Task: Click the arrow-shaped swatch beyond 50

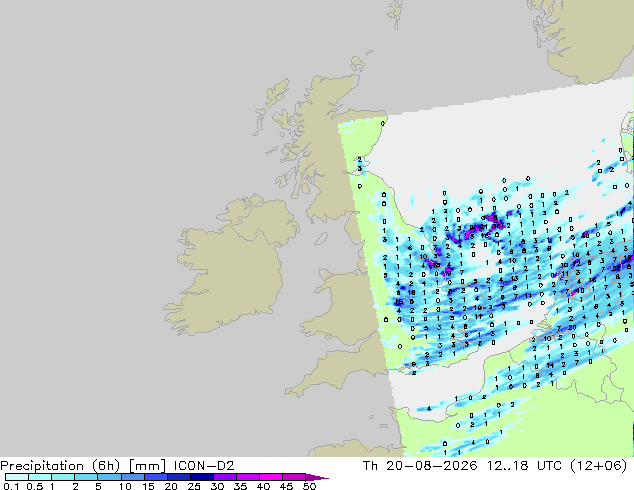Action: [x=317, y=477]
